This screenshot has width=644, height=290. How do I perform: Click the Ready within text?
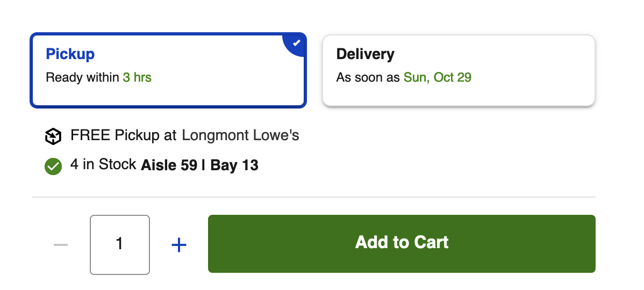[x=83, y=77]
